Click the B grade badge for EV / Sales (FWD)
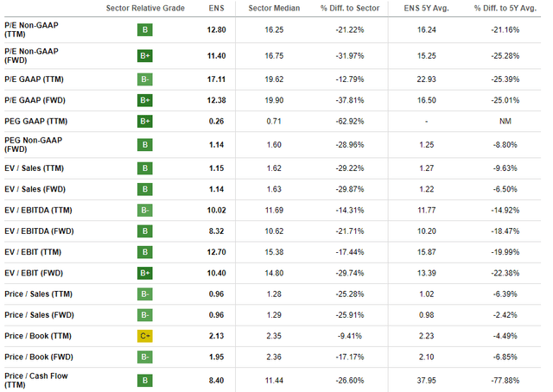 coord(145,189)
